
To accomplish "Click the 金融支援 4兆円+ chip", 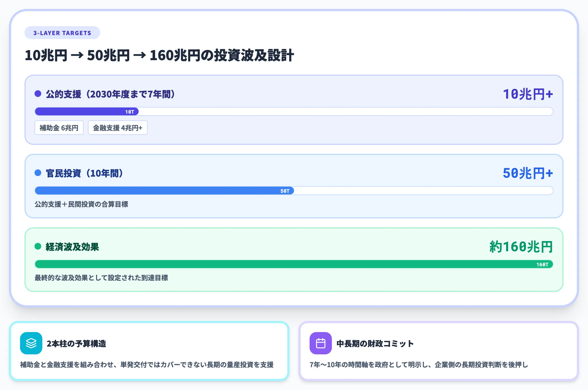I will coord(117,128).
